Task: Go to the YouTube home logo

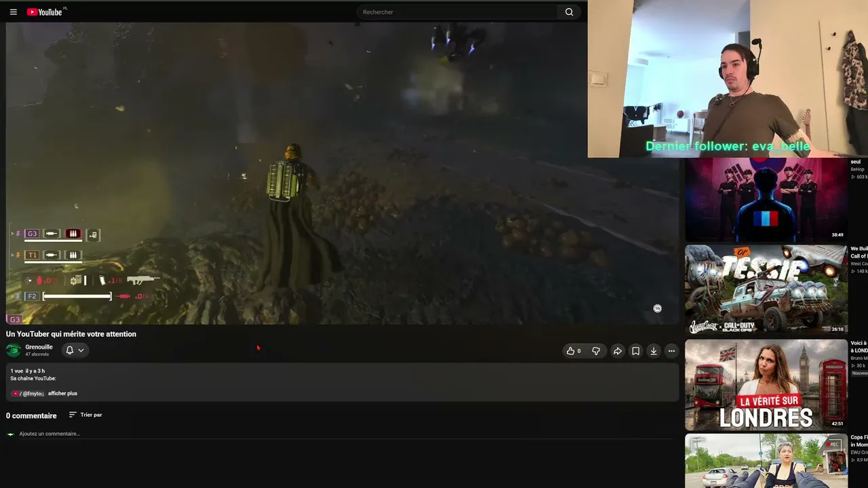Action: [44, 12]
